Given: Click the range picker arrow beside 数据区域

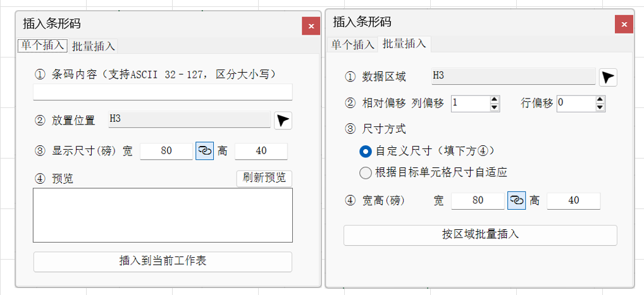Looking at the screenshot, I should [x=608, y=77].
